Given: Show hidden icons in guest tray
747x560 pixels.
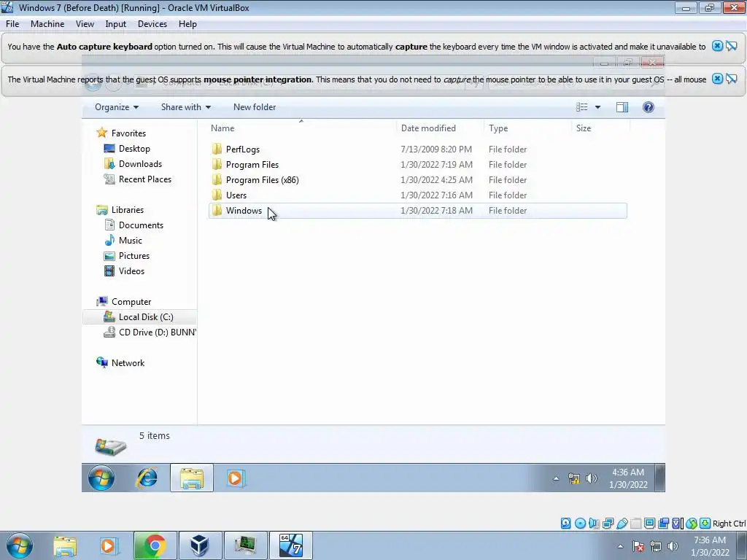Looking at the screenshot, I should point(556,478).
